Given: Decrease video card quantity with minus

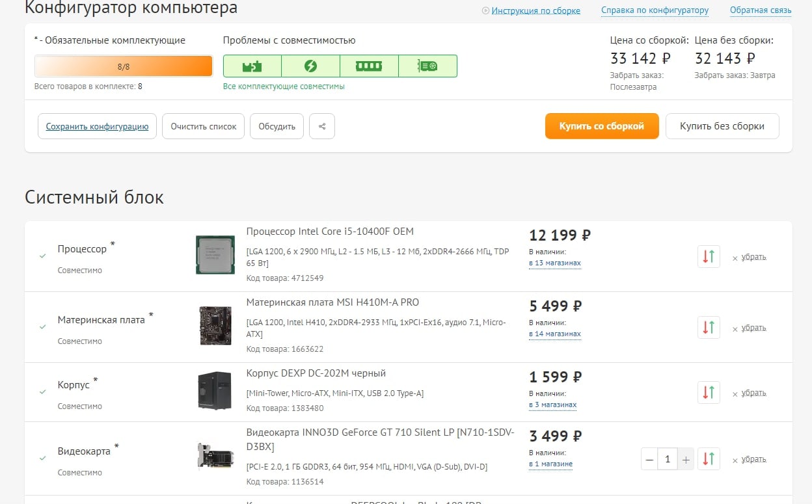Looking at the screenshot, I should [x=649, y=459].
